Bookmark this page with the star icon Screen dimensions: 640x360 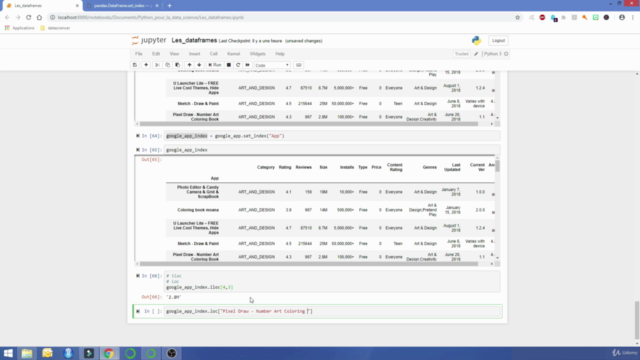(518, 18)
